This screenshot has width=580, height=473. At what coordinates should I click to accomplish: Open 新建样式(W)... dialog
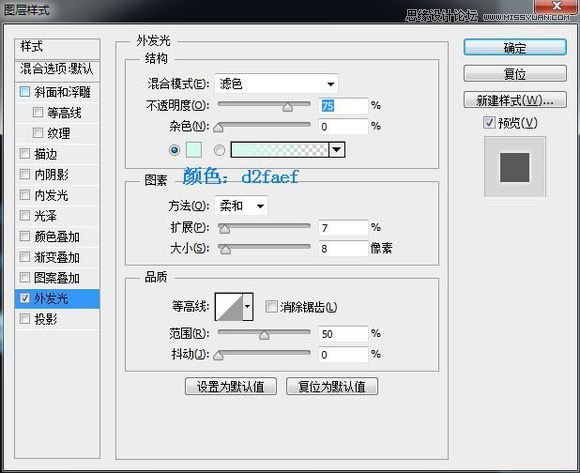click(515, 100)
